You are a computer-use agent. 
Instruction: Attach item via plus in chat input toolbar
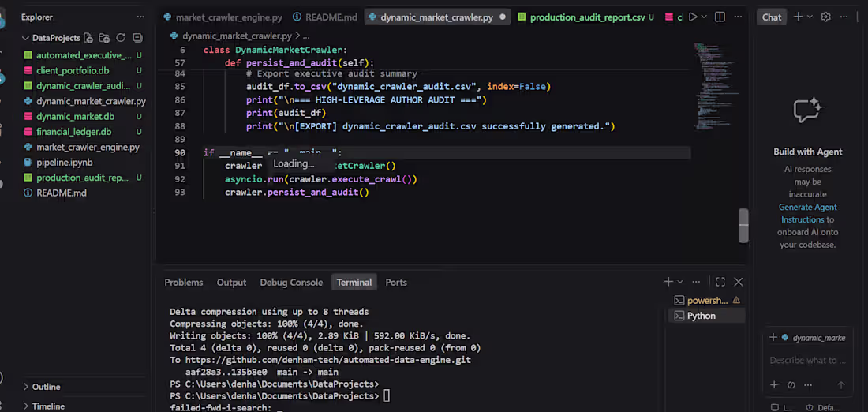[x=774, y=385]
